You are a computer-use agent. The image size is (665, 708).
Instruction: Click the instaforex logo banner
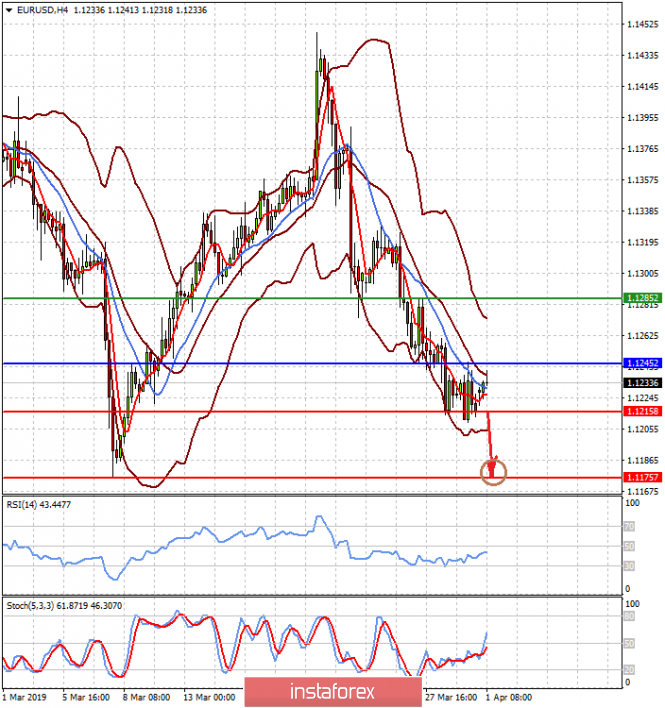click(x=333, y=692)
